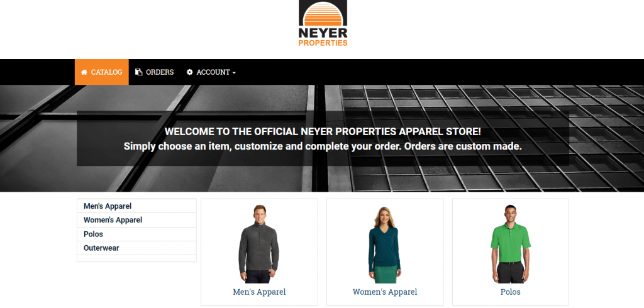Viewport: 644px width, 308px height.
Task: Open the Women's Apparel caption link
Action: coord(385,292)
